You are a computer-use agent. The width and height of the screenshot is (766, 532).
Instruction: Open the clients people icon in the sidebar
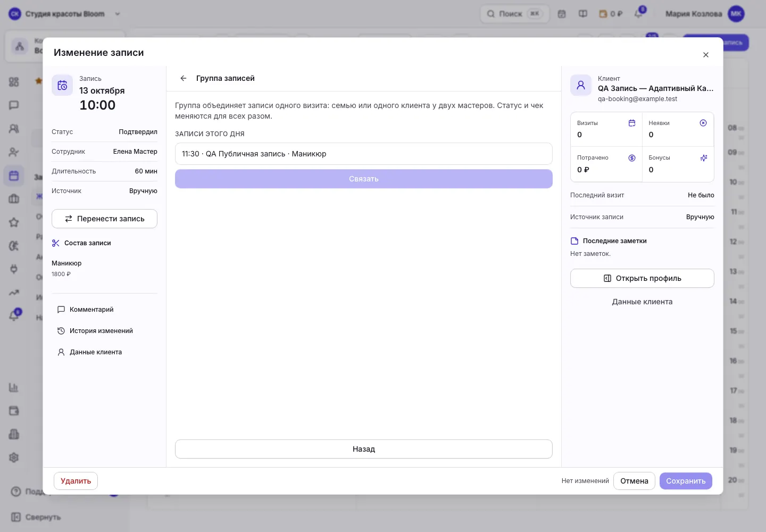click(14, 129)
